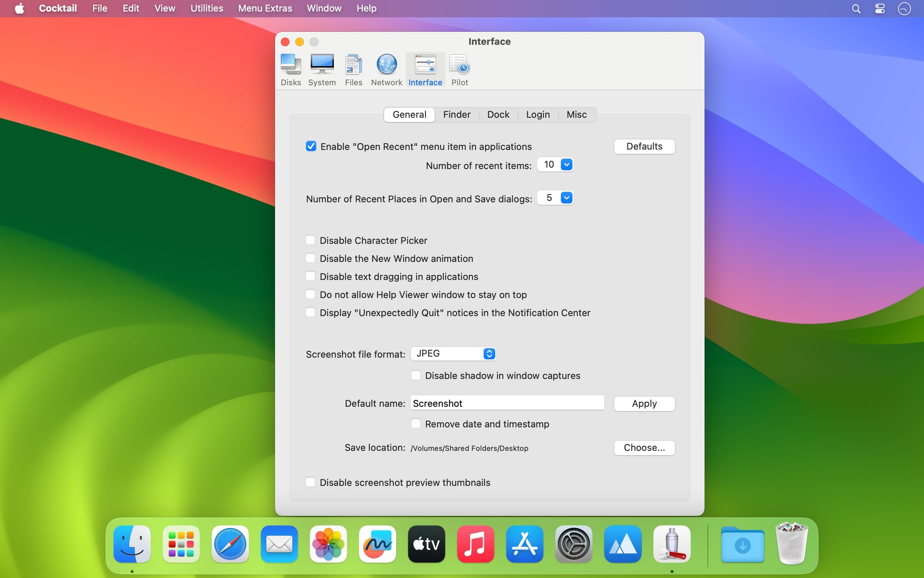Click Apply next to Default name
This screenshot has width=924, height=578.
point(644,404)
